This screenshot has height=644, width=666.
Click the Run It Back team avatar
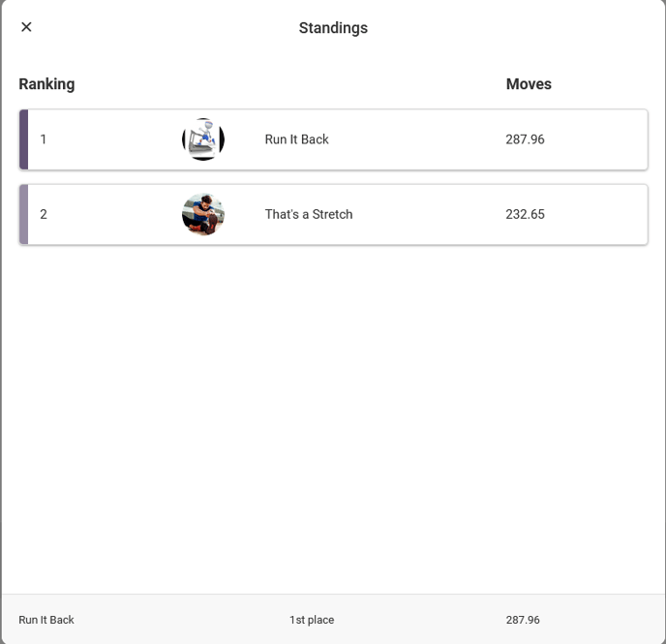tap(203, 139)
